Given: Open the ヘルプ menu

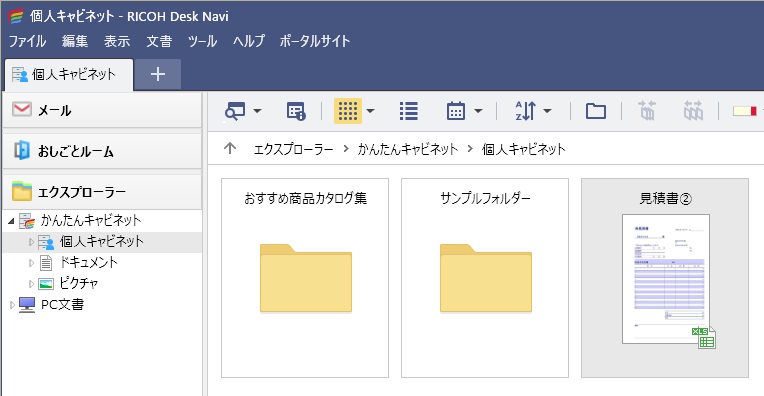Looking at the screenshot, I should point(248,41).
